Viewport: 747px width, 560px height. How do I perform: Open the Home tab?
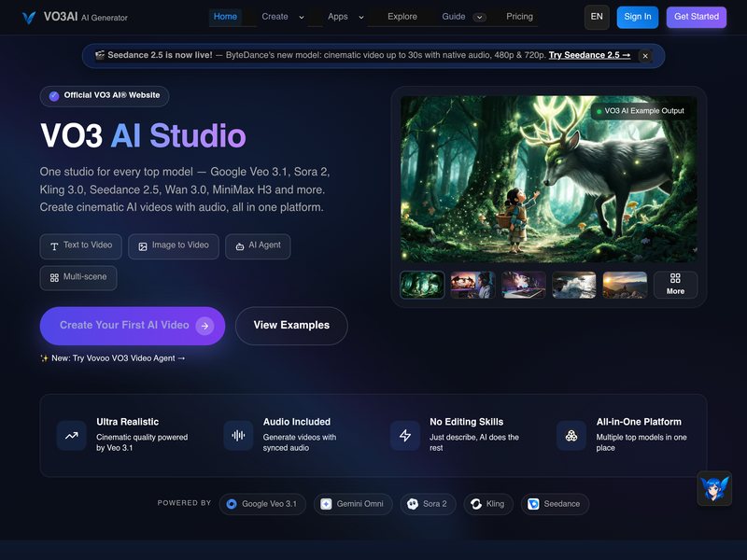coord(225,17)
